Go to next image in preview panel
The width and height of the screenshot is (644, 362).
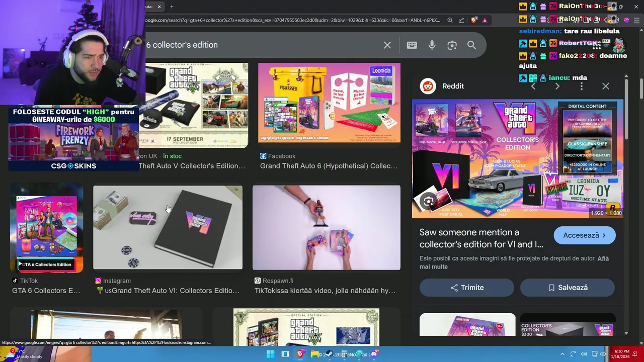557,86
